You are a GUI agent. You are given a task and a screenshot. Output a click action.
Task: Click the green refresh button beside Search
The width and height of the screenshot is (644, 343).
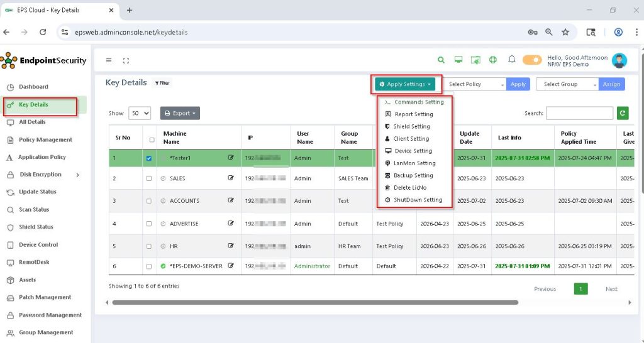click(x=623, y=113)
